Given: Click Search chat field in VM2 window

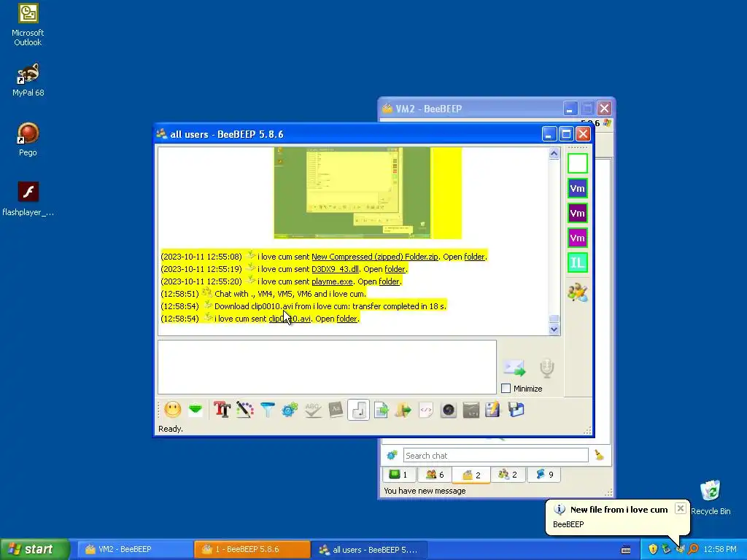Looking at the screenshot, I should (x=495, y=455).
